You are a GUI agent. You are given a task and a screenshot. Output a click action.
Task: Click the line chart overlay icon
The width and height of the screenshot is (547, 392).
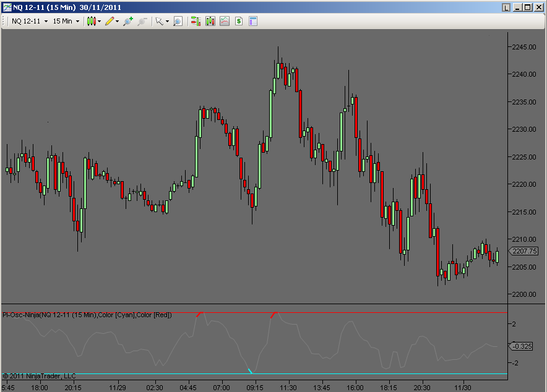(x=224, y=21)
